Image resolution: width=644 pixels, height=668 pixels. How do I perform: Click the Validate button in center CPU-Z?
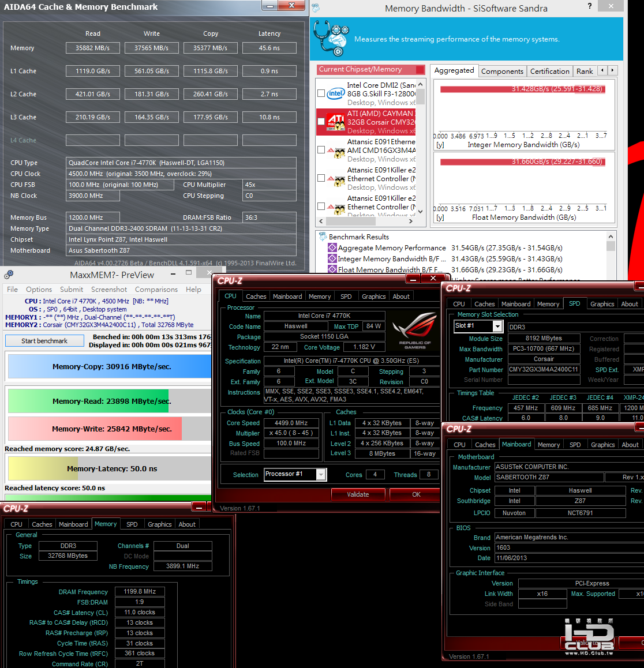358,494
